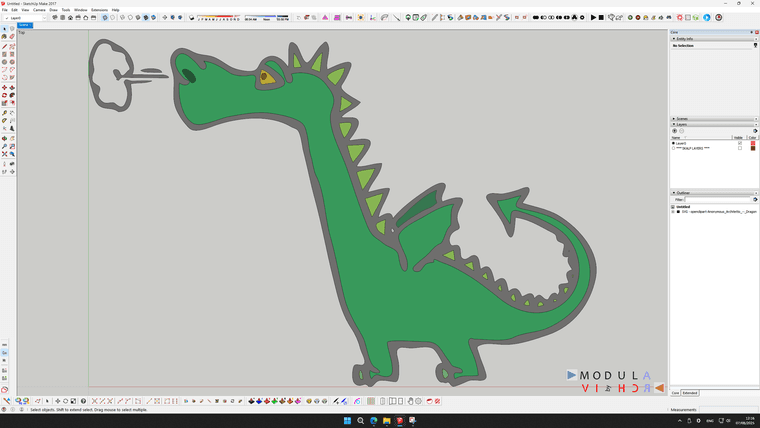Toggle SKALP LAYERS visible checkbox
The width and height of the screenshot is (760, 428).
740,148
